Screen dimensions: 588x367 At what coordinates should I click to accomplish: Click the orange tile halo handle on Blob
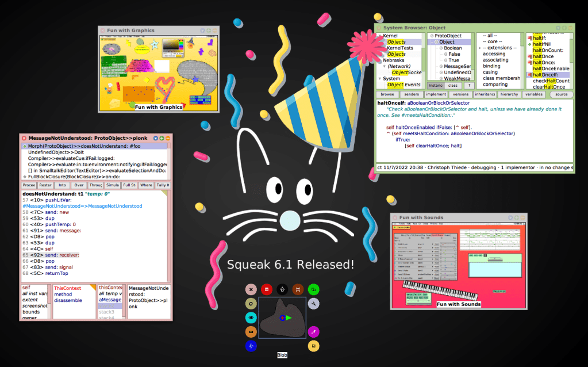pyautogui.click(x=251, y=332)
